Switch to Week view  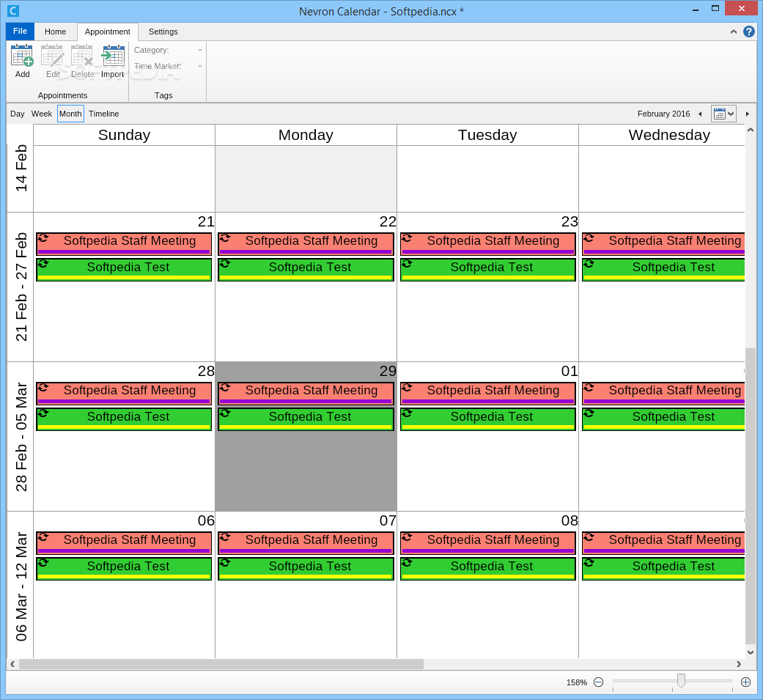click(x=41, y=114)
